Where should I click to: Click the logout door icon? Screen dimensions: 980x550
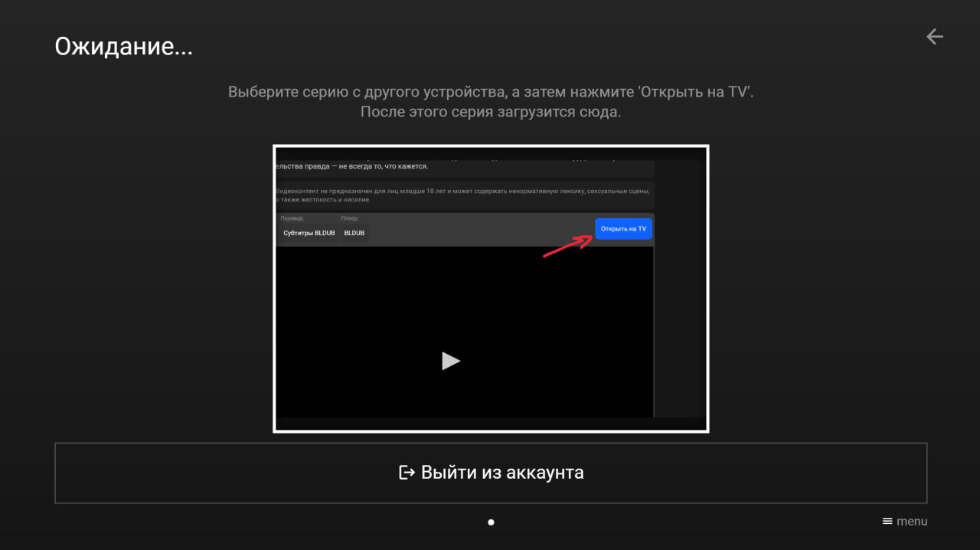(x=406, y=473)
